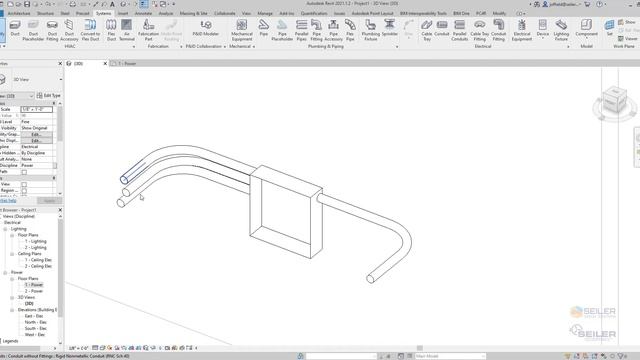Select the Cable Tray Fitting tool
640x360 pixels.
click(480, 30)
